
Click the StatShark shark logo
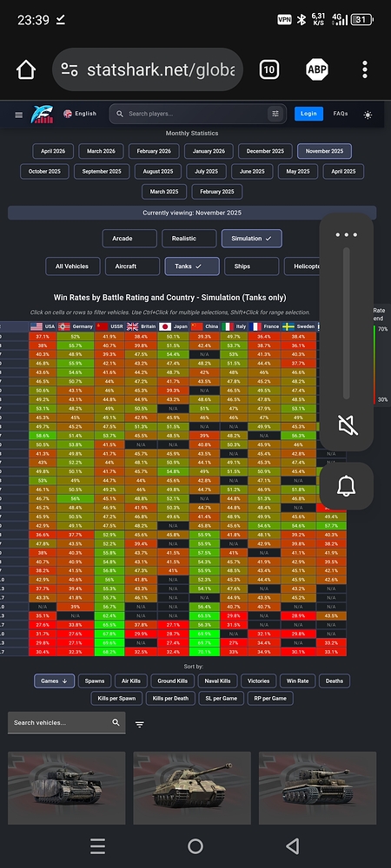click(x=42, y=114)
